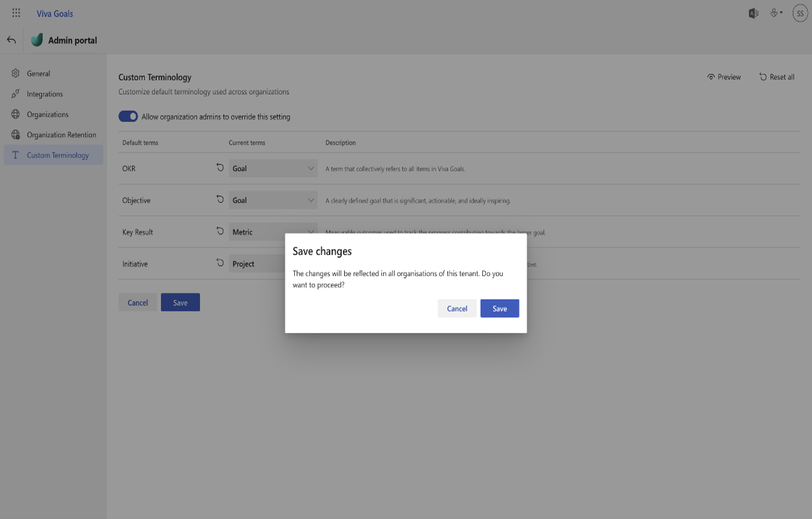Click the Outlook icon in top bar
This screenshot has width=812, height=519.
753,13
